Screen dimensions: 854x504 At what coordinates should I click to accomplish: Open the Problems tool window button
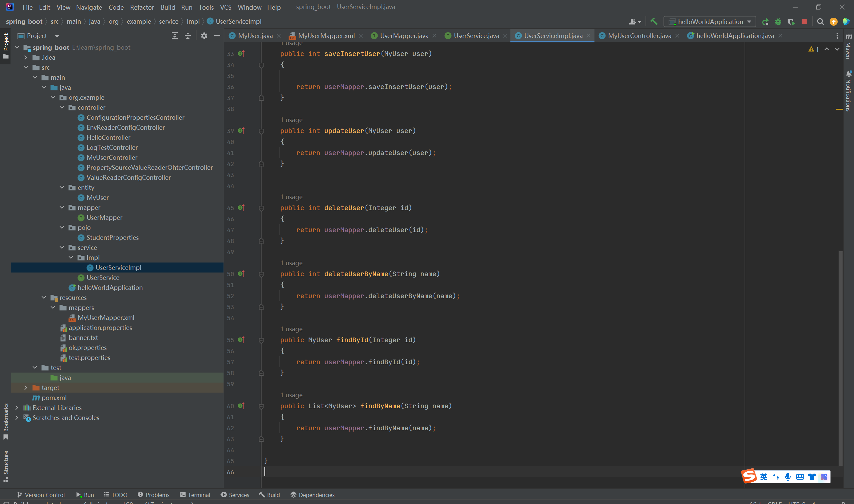point(153,495)
